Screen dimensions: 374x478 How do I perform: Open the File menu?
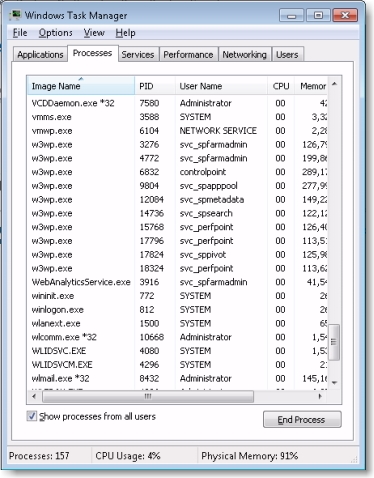coord(20,33)
